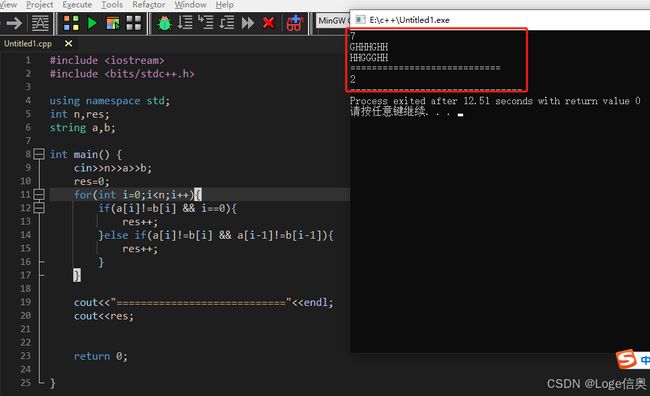
Task: Collapse the if-block fold on line 12
Action: point(39,207)
